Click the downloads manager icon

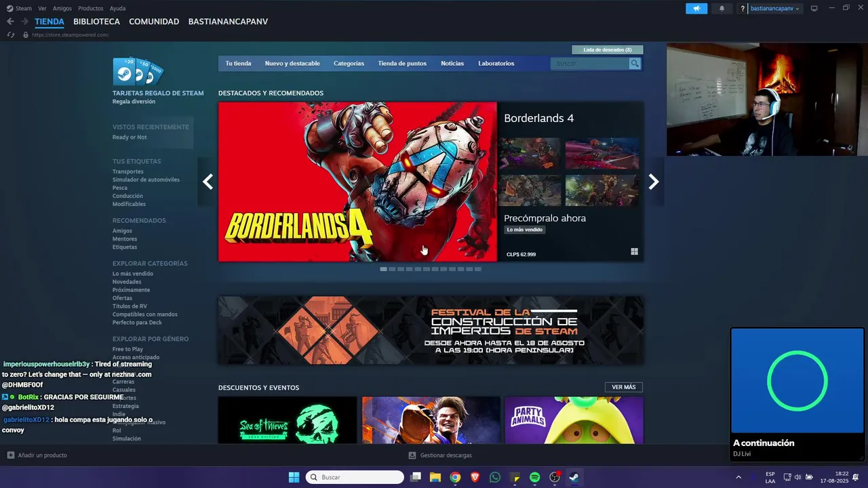tap(412, 455)
